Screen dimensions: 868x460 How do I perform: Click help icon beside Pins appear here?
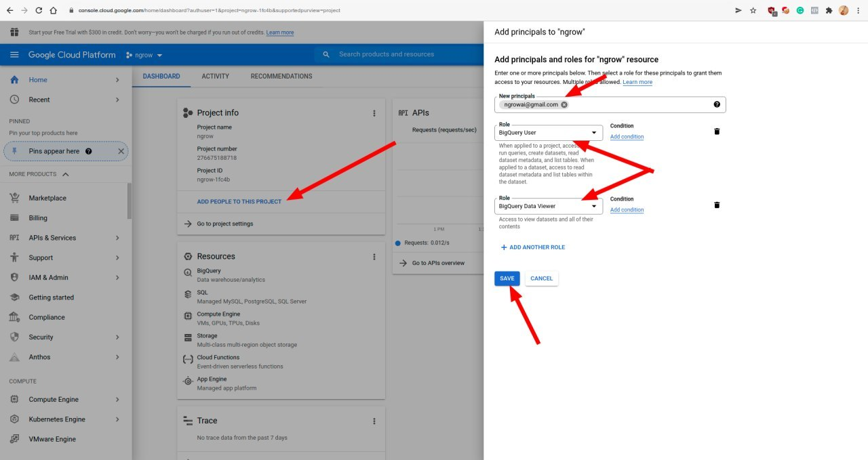click(x=88, y=151)
